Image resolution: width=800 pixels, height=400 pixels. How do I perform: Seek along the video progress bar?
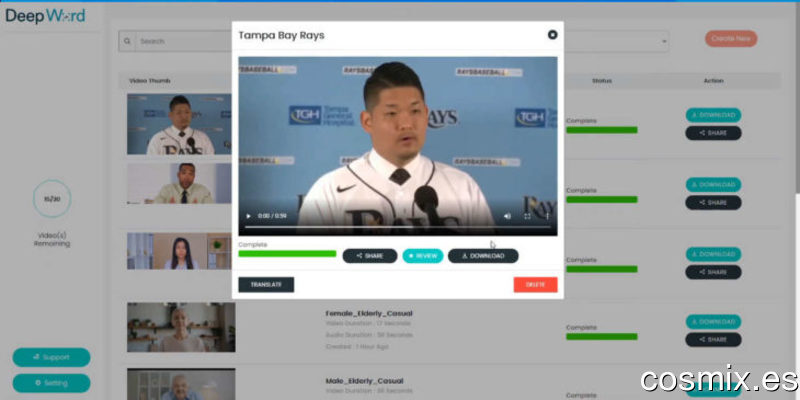pyautogui.click(x=397, y=227)
